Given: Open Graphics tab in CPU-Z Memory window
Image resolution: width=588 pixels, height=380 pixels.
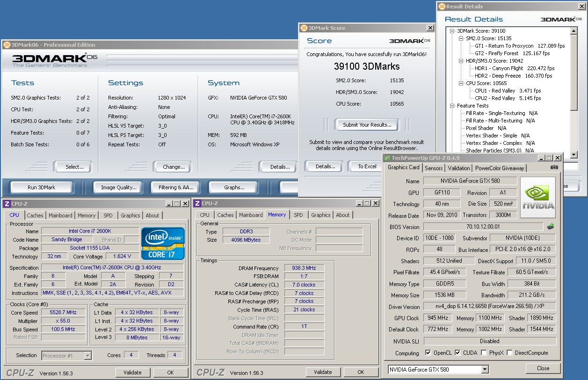Looking at the screenshot, I should 321,215.
